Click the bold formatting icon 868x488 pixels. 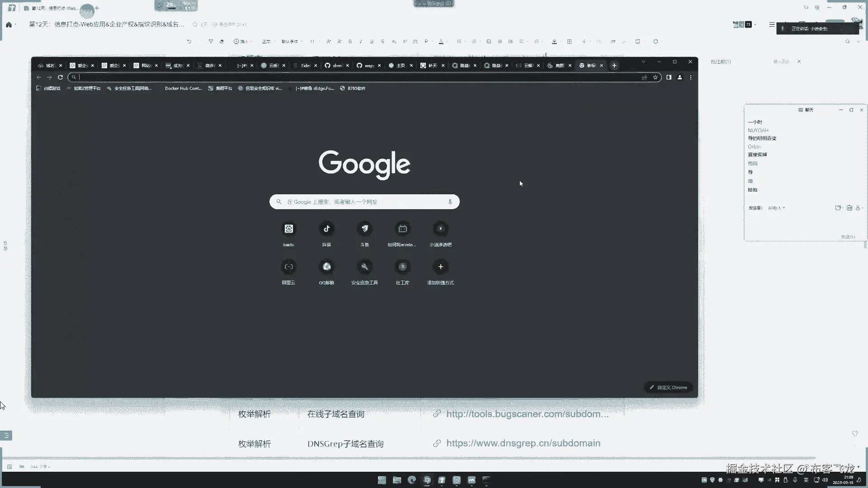pos(350,42)
